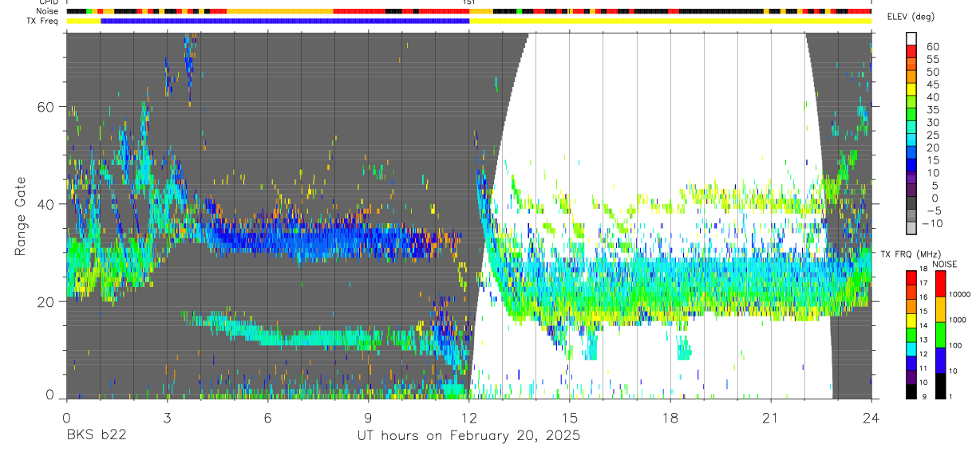Screen dimensions: 980x452
Task: Click the 'Noise' row label at top left
Action: point(47,11)
